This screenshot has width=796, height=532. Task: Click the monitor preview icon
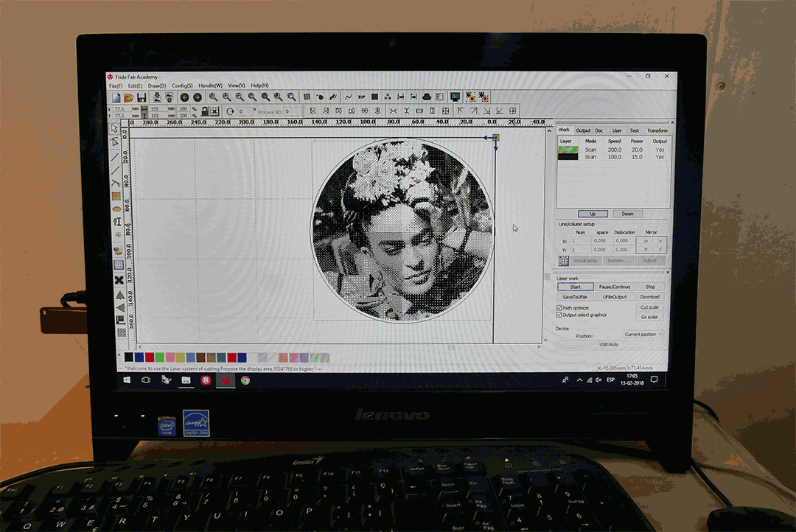click(455, 97)
